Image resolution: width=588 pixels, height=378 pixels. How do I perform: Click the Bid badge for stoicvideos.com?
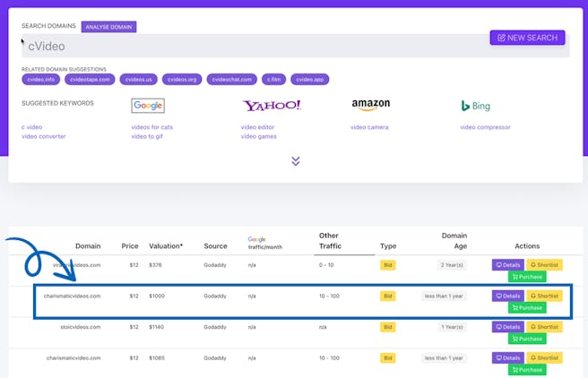coord(388,327)
